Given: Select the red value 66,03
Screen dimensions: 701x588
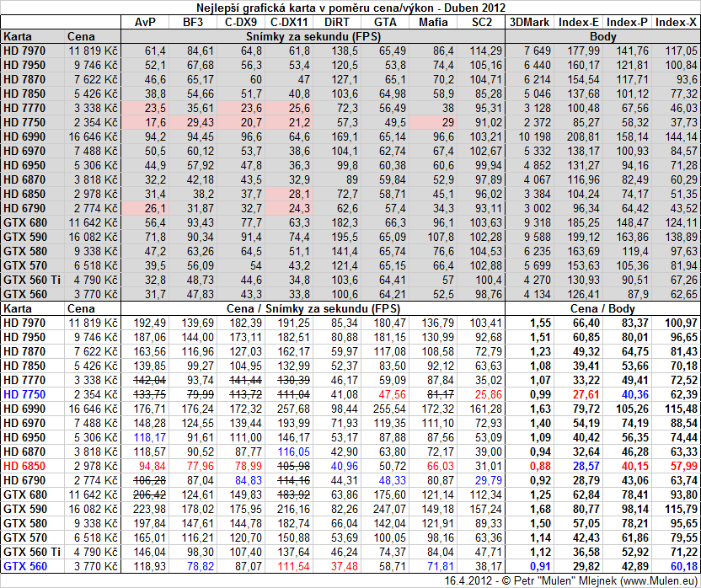Looking at the screenshot, I should tap(441, 466).
